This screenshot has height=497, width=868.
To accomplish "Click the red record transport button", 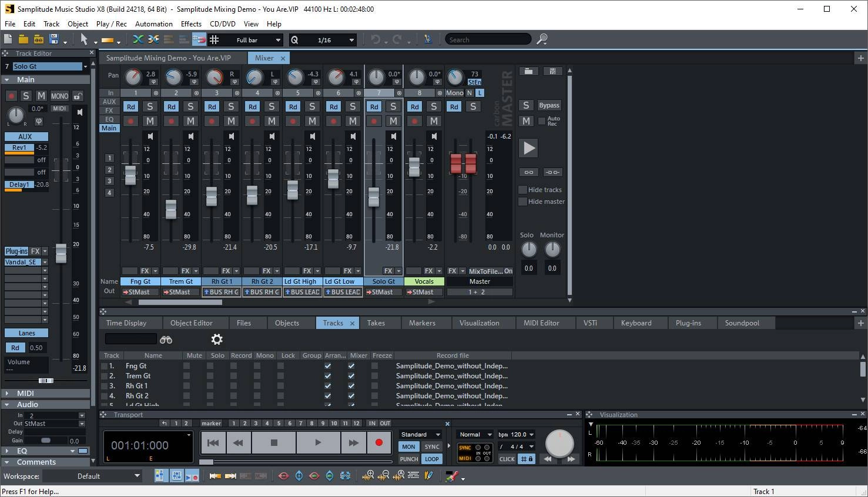I will [379, 442].
